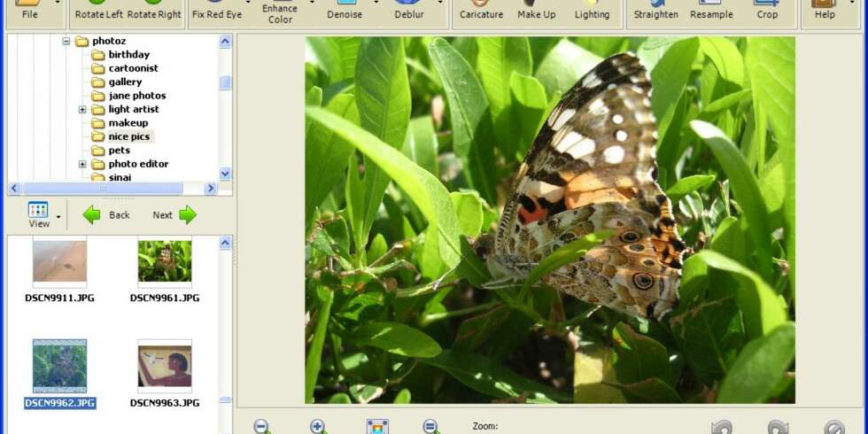
Task: Click the fit image to window icon
Action: [377, 427]
